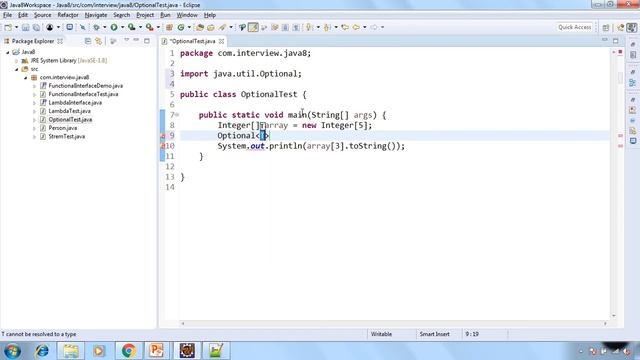Image resolution: width=640 pixels, height=360 pixels.
Task: Open the Console view icon in right trim
Action: pyautogui.click(x=633, y=141)
